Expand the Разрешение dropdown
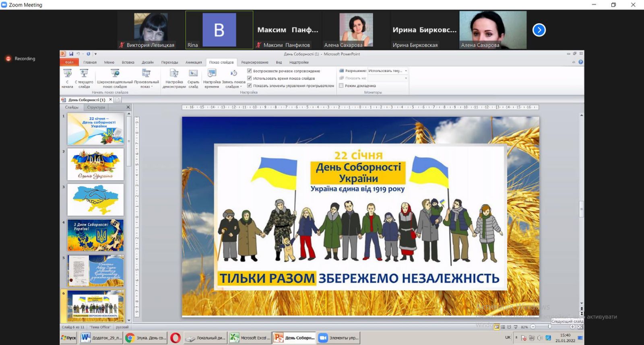Image resolution: width=644 pixels, height=345 pixels. tap(406, 71)
